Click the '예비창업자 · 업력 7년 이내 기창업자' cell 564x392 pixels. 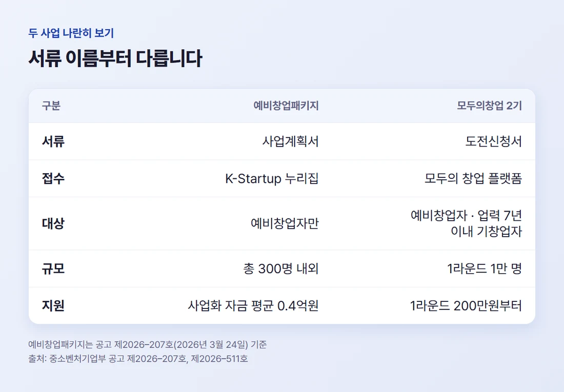(x=466, y=223)
